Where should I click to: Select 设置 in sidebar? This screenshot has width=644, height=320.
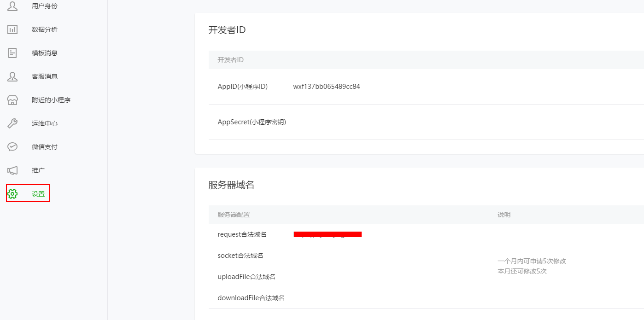tap(38, 194)
